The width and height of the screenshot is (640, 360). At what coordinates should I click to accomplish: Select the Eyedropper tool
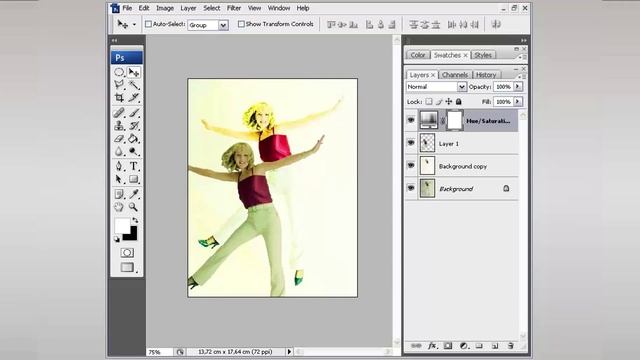(x=133, y=194)
